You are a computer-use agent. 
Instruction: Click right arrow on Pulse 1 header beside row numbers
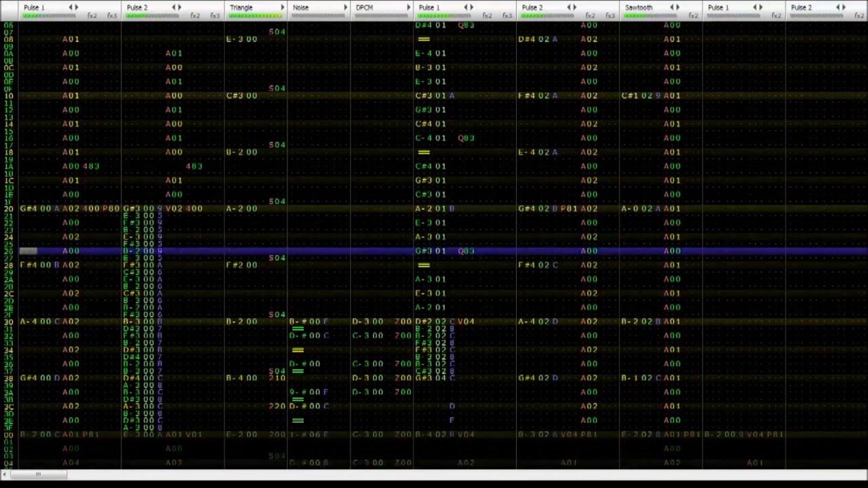(77, 7)
